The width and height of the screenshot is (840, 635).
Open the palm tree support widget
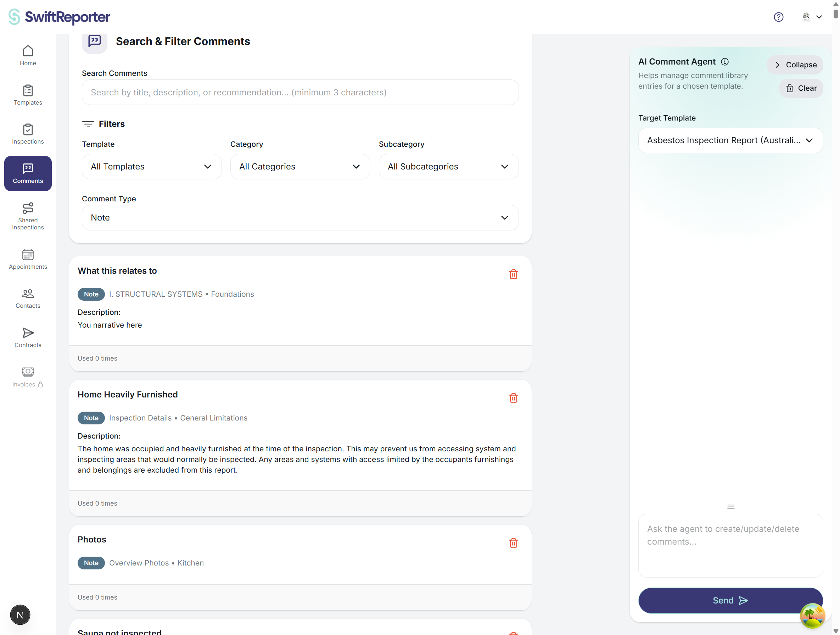tap(813, 615)
